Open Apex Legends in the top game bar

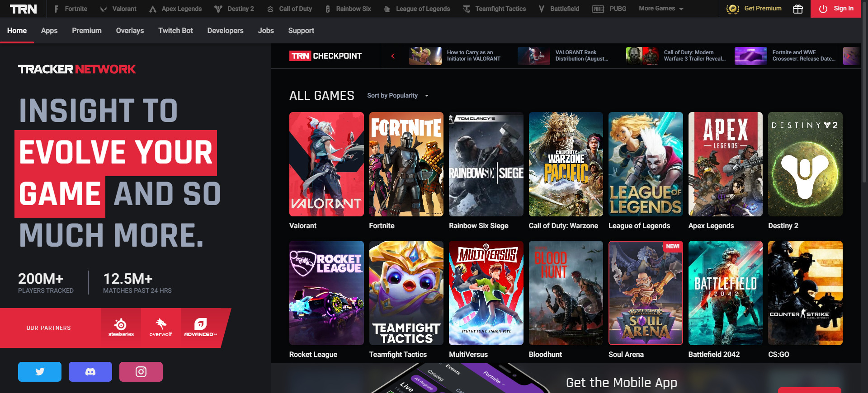point(175,9)
